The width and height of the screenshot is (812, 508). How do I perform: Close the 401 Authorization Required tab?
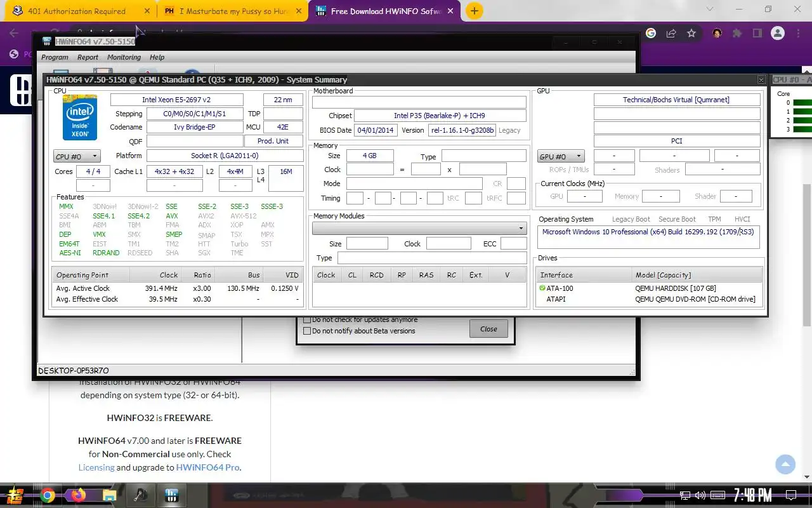point(147,11)
